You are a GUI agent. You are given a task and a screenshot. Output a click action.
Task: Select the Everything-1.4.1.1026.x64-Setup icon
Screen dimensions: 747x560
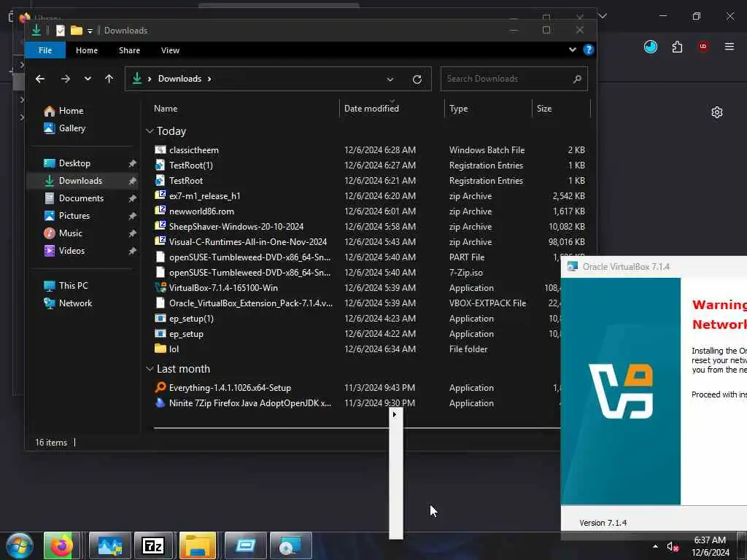[x=160, y=388]
